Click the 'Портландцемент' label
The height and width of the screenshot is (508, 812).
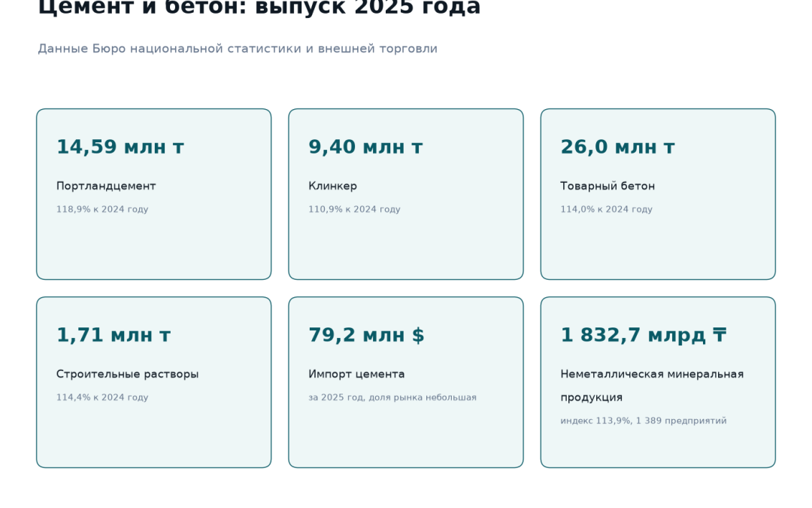point(106,186)
